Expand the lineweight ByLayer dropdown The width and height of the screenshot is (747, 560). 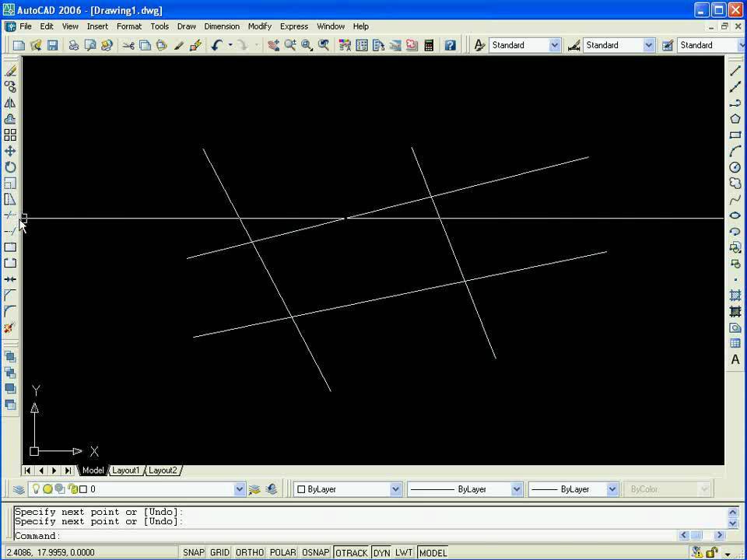coord(612,489)
